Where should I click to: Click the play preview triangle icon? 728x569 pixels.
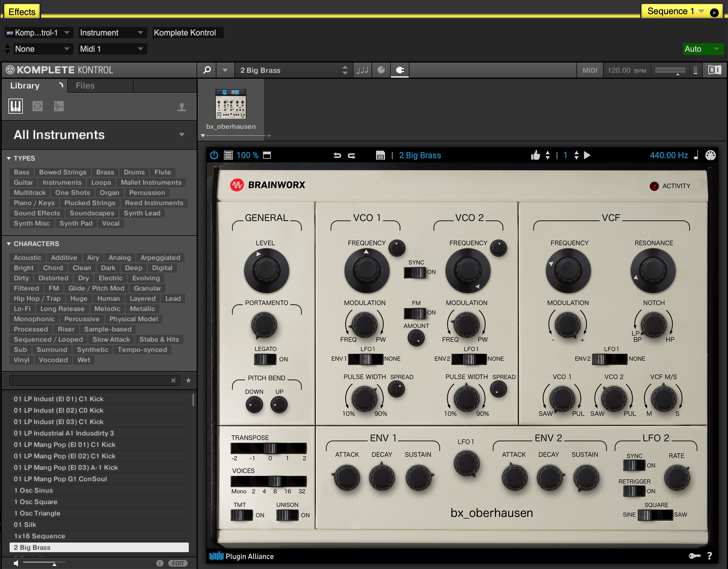[587, 155]
